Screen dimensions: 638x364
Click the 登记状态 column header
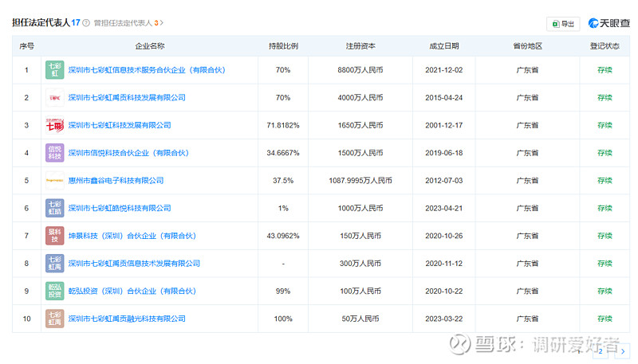pyautogui.click(x=605, y=46)
